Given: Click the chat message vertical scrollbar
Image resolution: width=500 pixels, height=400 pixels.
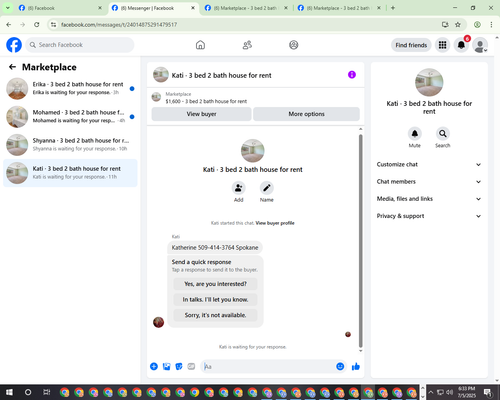Looking at the screenshot, I should [x=360, y=240].
